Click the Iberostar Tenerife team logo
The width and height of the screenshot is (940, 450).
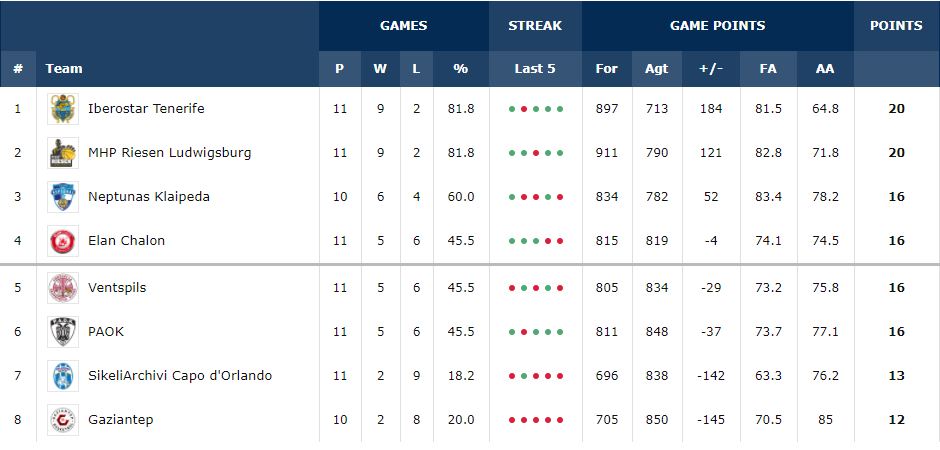[x=63, y=109]
